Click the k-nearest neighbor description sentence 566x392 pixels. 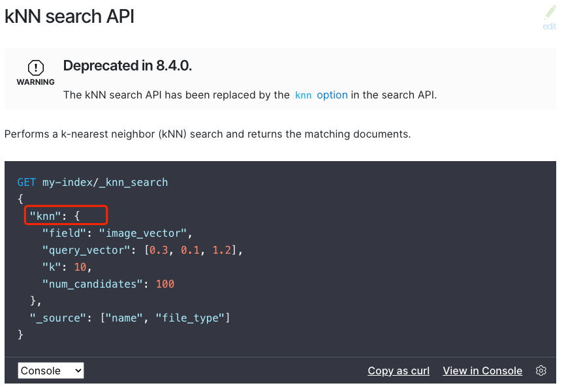207,134
